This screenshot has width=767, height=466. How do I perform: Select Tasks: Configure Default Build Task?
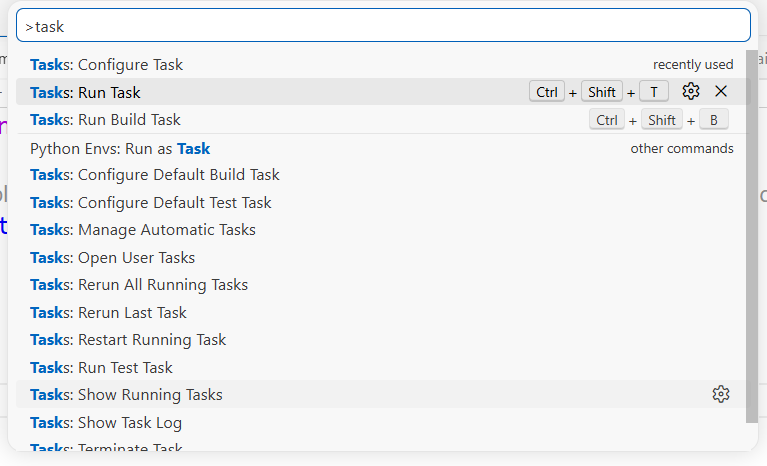coord(383,175)
